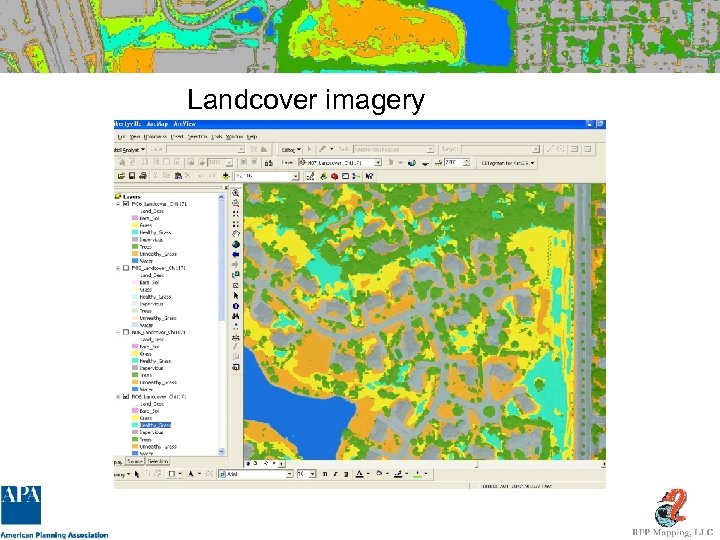Collapse the first Landcover layer tree node
This screenshot has height=540, width=720.
pos(118,204)
